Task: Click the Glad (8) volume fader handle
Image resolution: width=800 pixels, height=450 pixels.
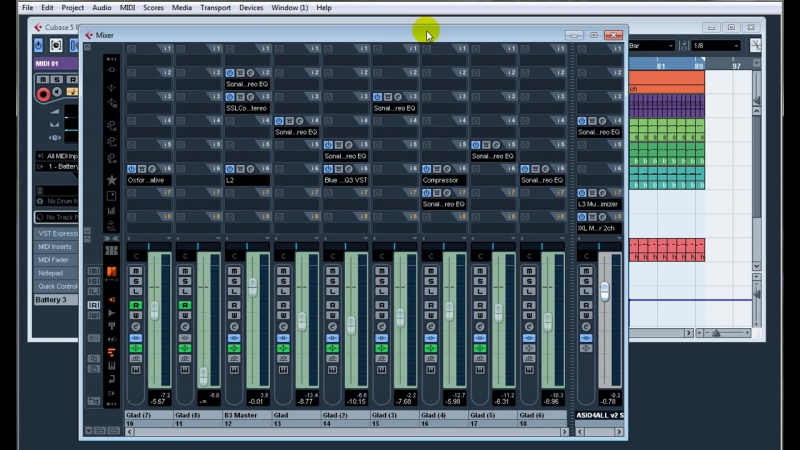Action: tap(204, 377)
